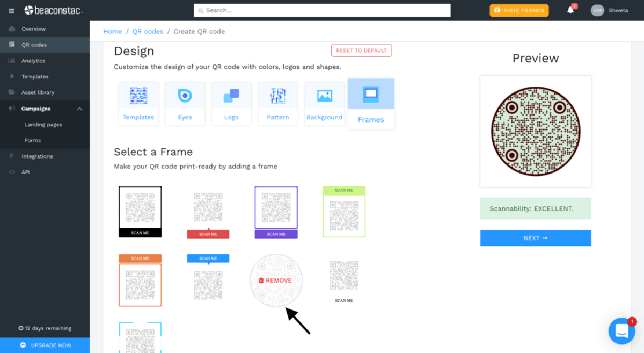The image size is (644, 353).
Task: Select the green SCAN ME top frame
Action: (344, 212)
